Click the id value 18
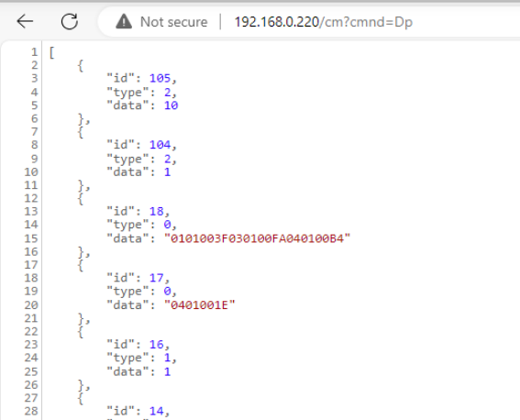 click(156, 212)
